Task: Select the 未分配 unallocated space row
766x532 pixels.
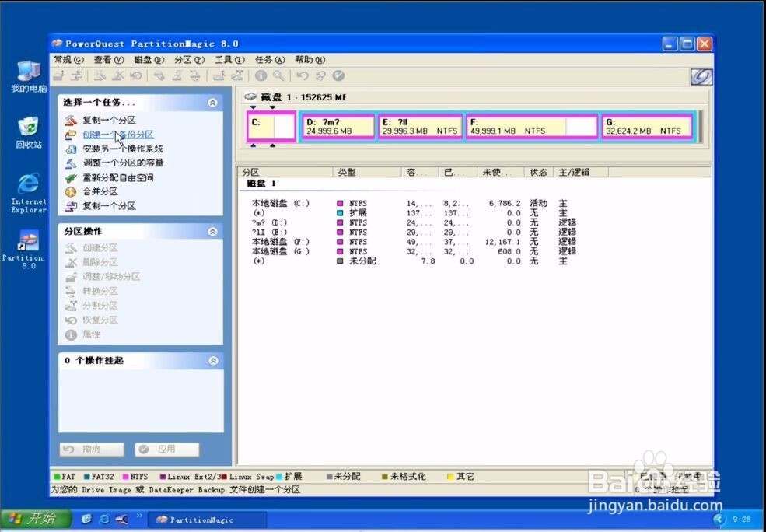Action: point(415,261)
